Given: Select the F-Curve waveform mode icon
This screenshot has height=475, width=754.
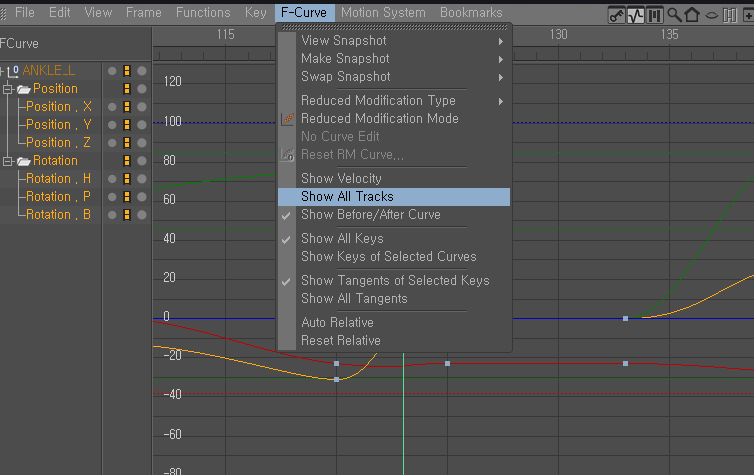Looking at the screenshot, I should [635, 15].
